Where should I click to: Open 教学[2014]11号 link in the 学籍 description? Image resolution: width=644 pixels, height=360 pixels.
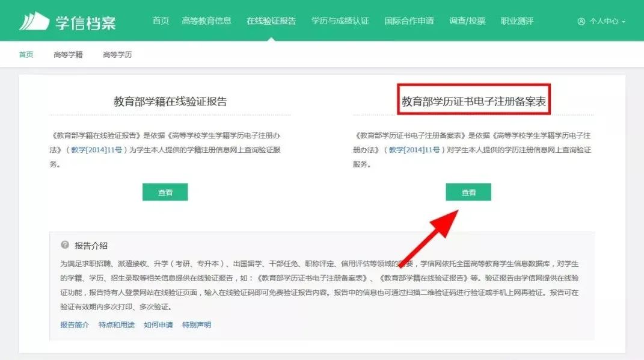(97, 150)
